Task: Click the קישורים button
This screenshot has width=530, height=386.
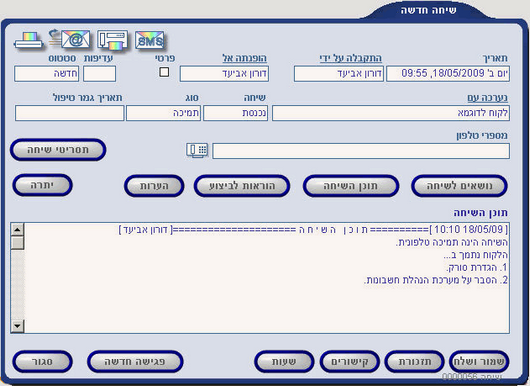Action: [350, 362]
